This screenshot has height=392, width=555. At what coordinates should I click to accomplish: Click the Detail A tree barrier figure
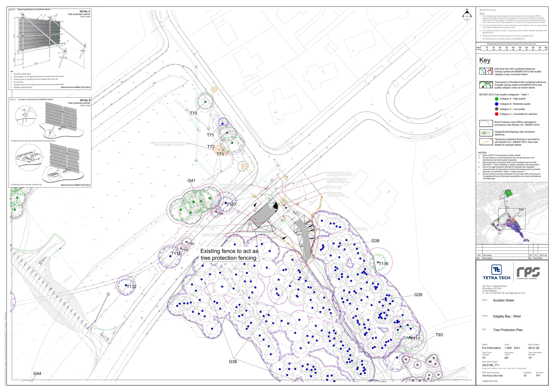(50, 49)
